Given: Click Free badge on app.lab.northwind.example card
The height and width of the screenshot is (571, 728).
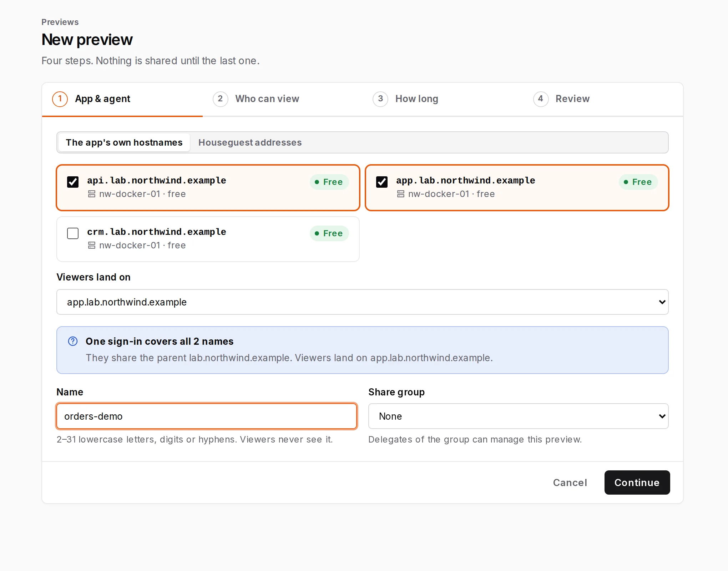Looking at the screenshot, I should (x=638, y=182).
